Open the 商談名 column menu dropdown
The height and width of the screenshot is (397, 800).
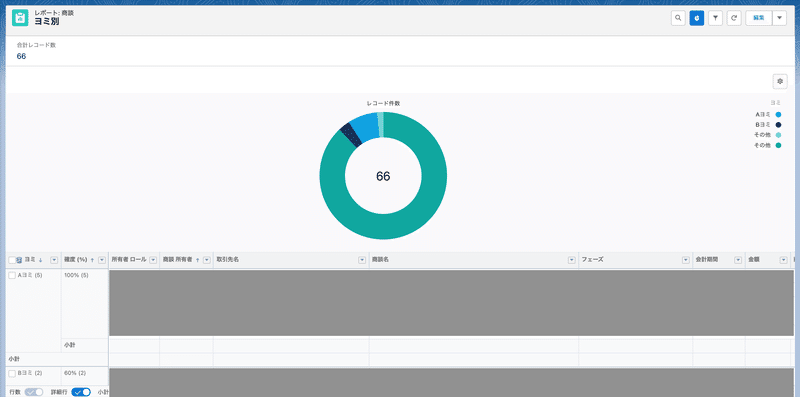[571, 260]
